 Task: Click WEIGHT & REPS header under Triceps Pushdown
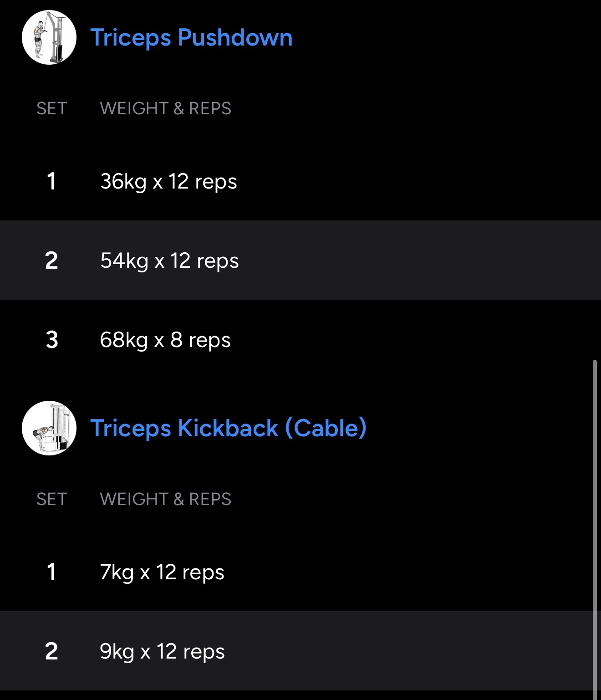(165, 108)
